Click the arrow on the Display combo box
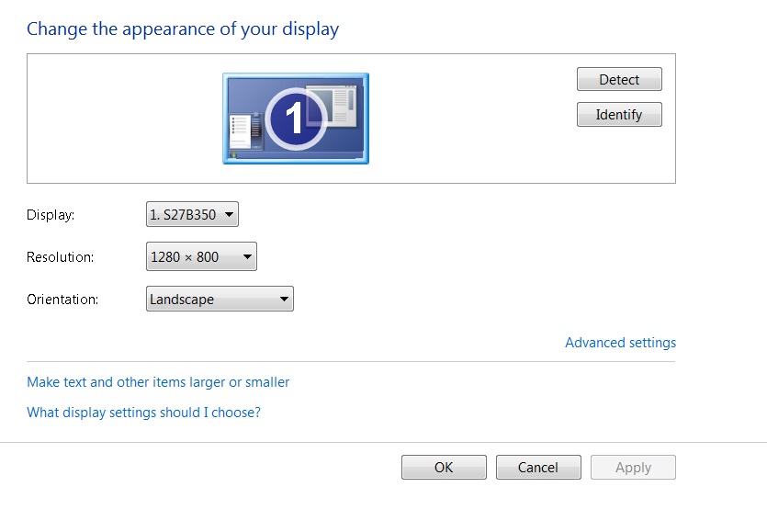Image resolution: width=767 pixels, height=532 pixels. [x=229, y=215]
